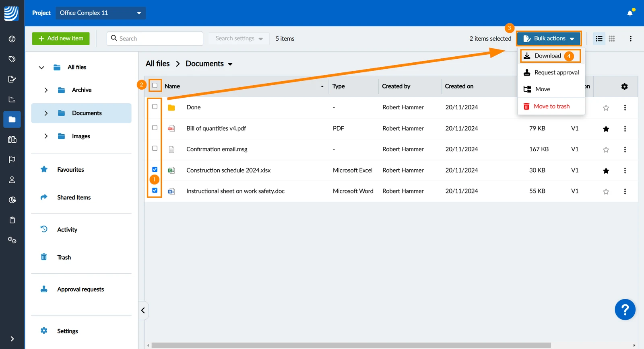The image size is (644, 349).
Task: Check the select-all checkbox in header
Action: click(x=155, y=86)
